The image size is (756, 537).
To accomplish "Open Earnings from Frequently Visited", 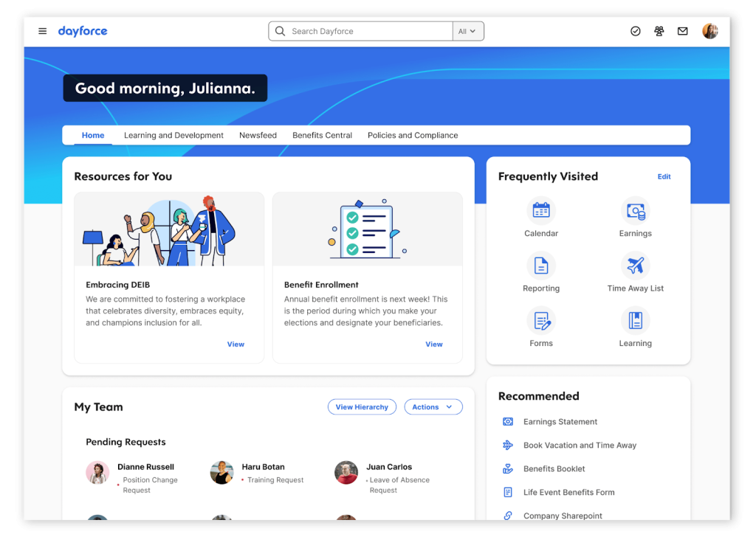I will (635, 211).
